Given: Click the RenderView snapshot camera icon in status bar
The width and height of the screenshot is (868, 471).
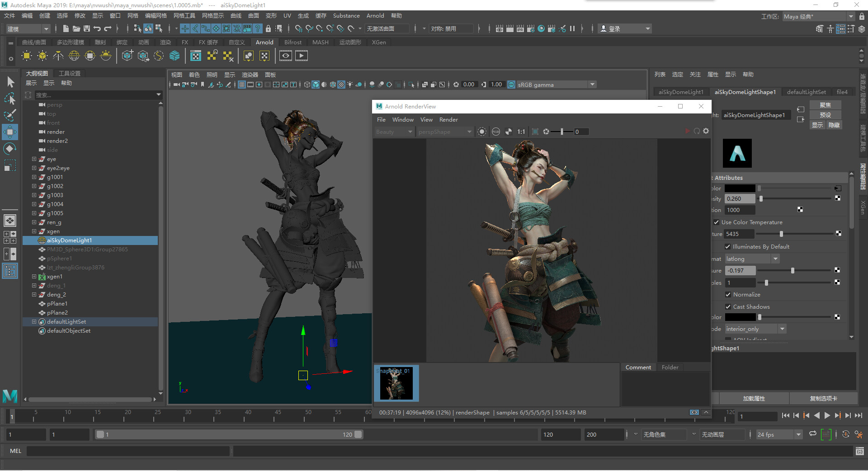Looking at the screenshot, I should [x=694, y=412].
